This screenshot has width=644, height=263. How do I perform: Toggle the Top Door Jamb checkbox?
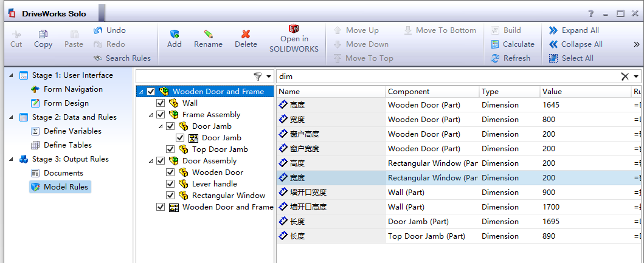point(170,149)
